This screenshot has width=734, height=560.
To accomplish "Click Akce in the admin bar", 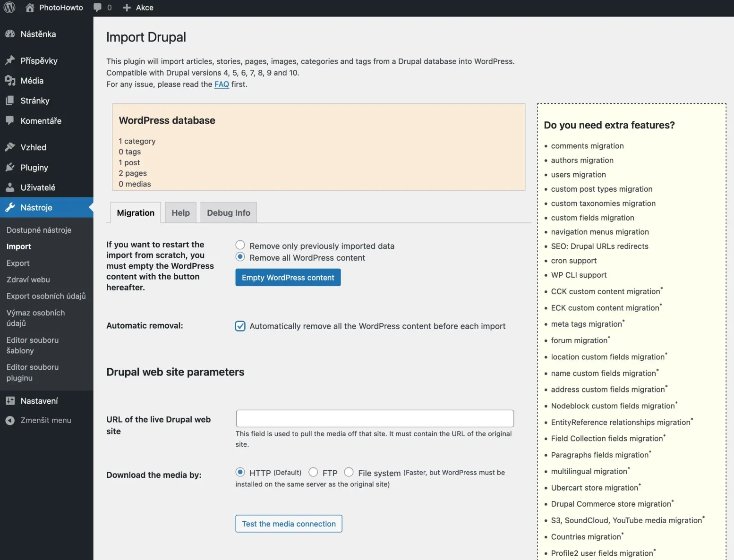I will pos(145,8).
